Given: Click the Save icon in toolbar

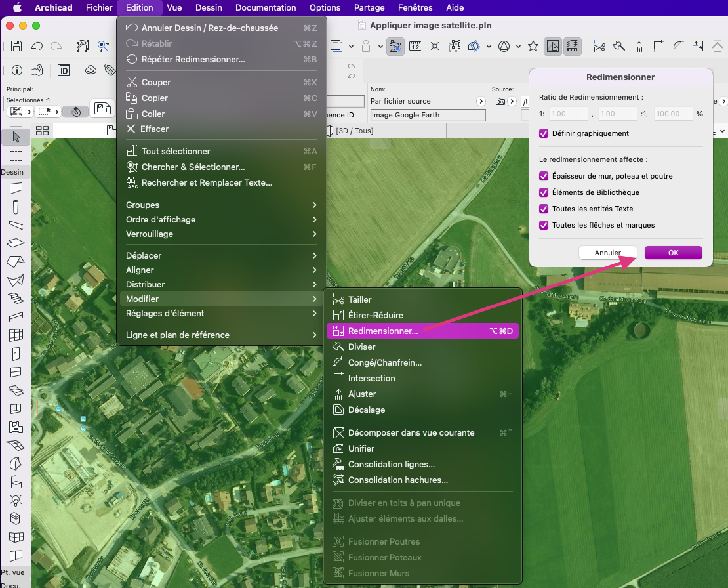Looking at the screenshot, I should [x=16, y=46].
